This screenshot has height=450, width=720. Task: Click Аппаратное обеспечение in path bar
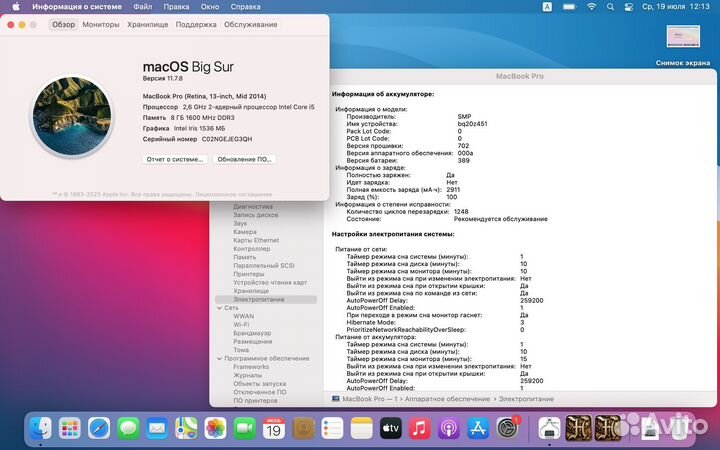pos(447,399)
